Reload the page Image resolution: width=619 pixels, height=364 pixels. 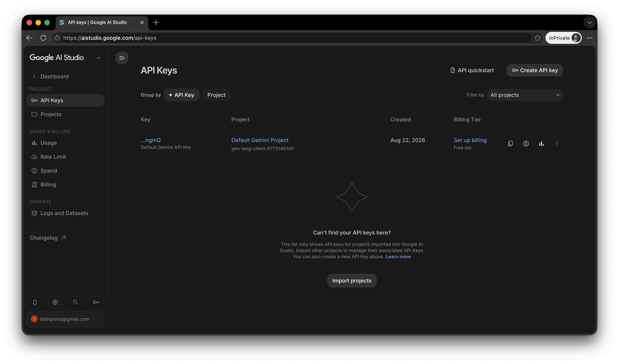pyautogui.click(x=43, y=38)
